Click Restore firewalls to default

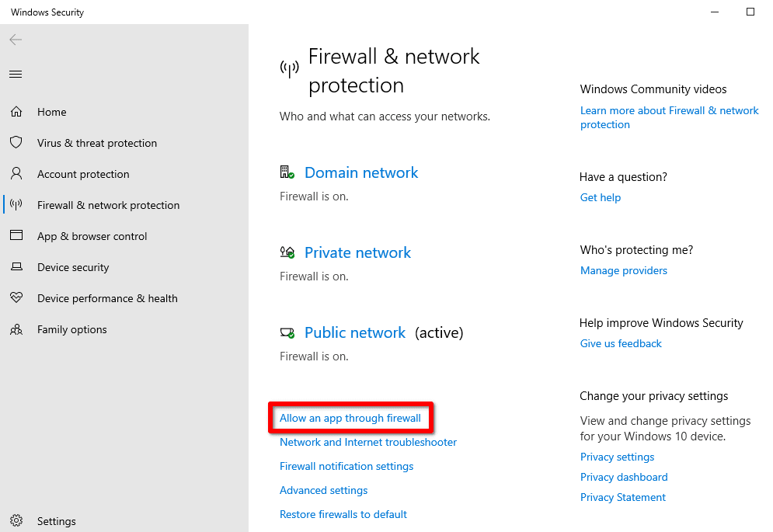coord(343,514)
